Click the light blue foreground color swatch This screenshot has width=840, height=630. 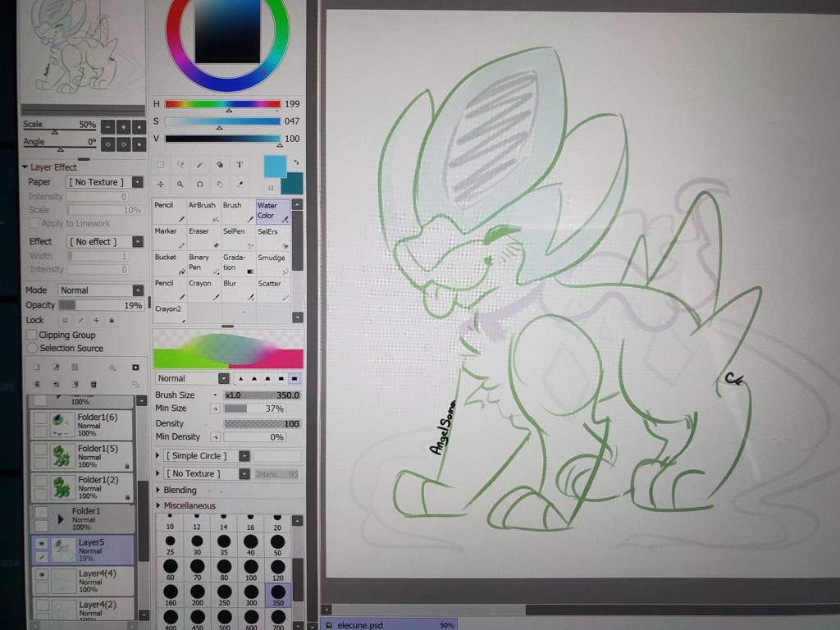275,167
